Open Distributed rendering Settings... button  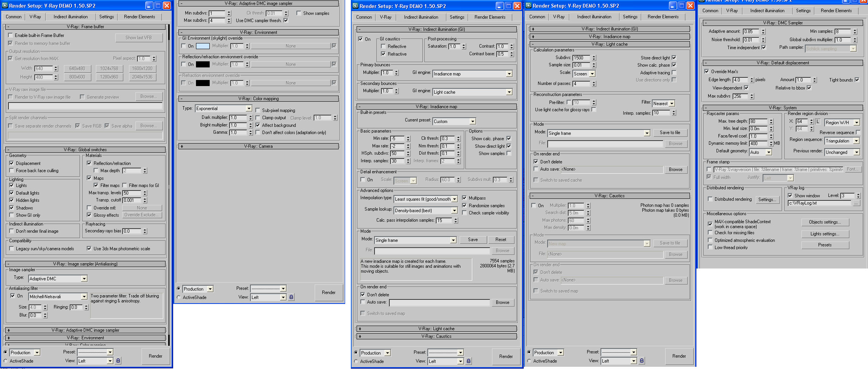[x=767, y=200]
